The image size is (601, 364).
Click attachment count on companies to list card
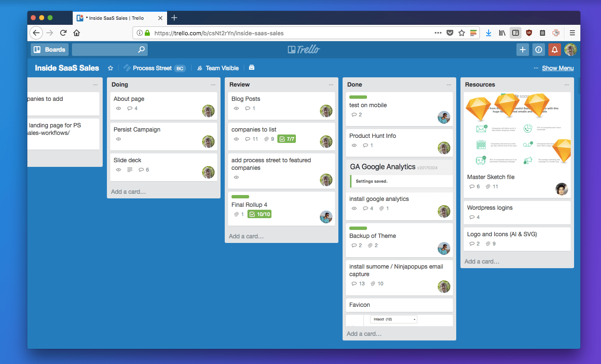point(269,139)
